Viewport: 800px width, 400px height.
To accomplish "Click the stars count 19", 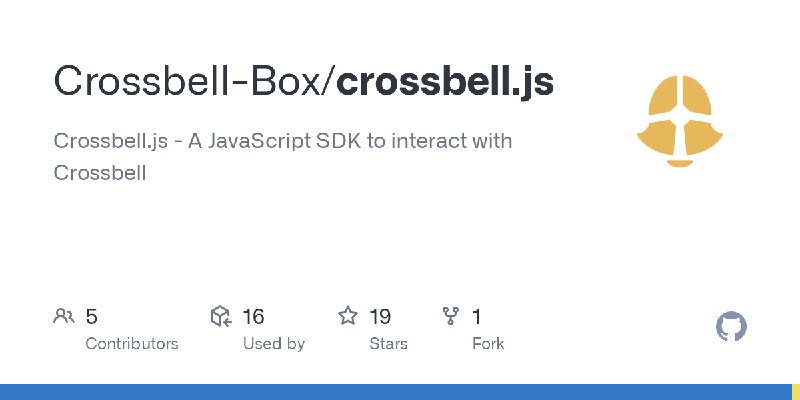I will tap(380, 317).
